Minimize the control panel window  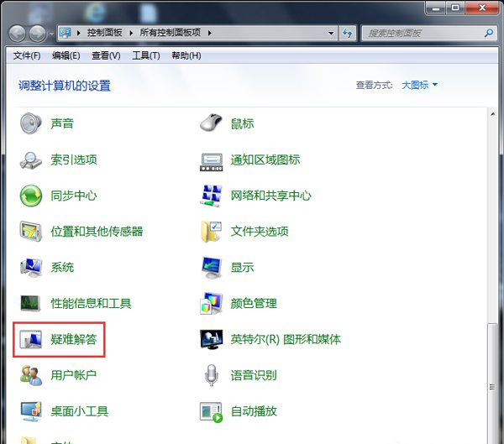click(x=436, y=8)
